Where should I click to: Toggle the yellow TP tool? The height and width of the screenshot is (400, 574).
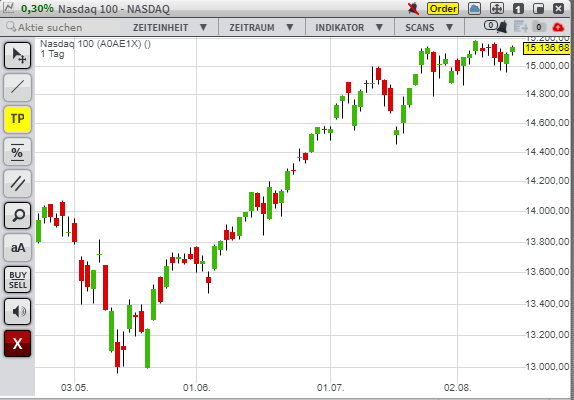click(18, 119)
